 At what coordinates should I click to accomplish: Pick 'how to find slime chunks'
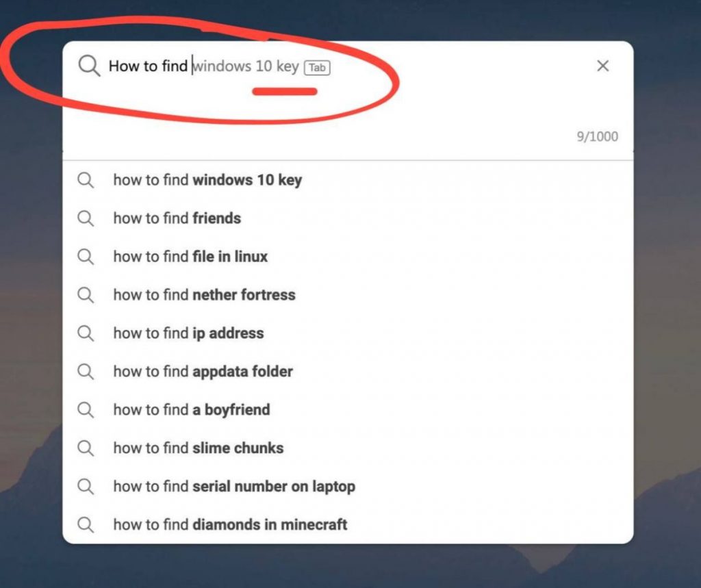tap(348, 448)
